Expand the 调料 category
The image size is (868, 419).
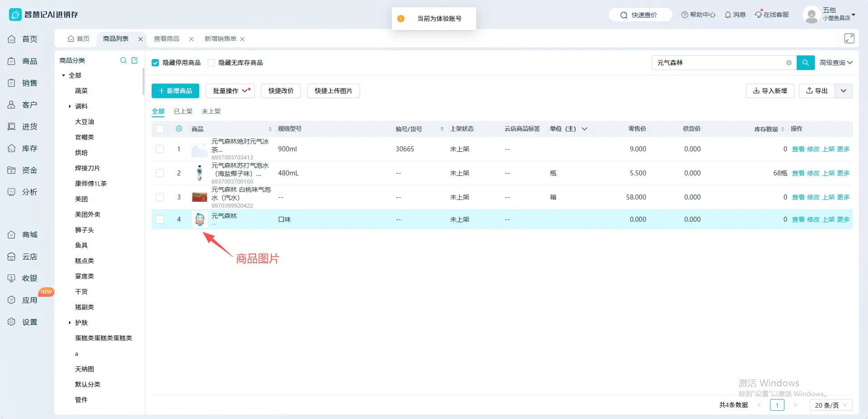tap(69, 106)
